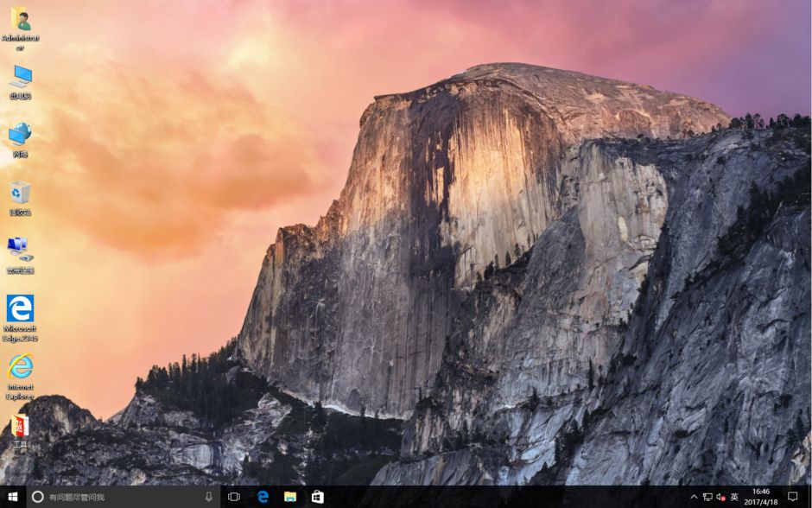
Task: Select the This PC desktop icon
Action: 20,82
